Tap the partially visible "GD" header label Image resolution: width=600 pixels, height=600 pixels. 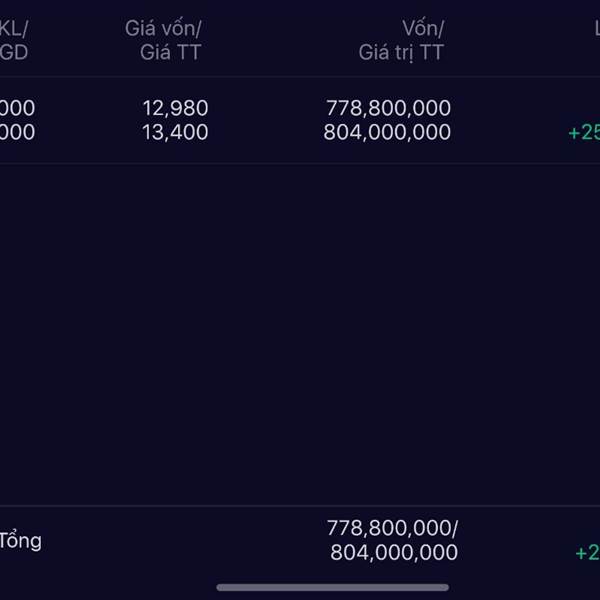(14, 53)
